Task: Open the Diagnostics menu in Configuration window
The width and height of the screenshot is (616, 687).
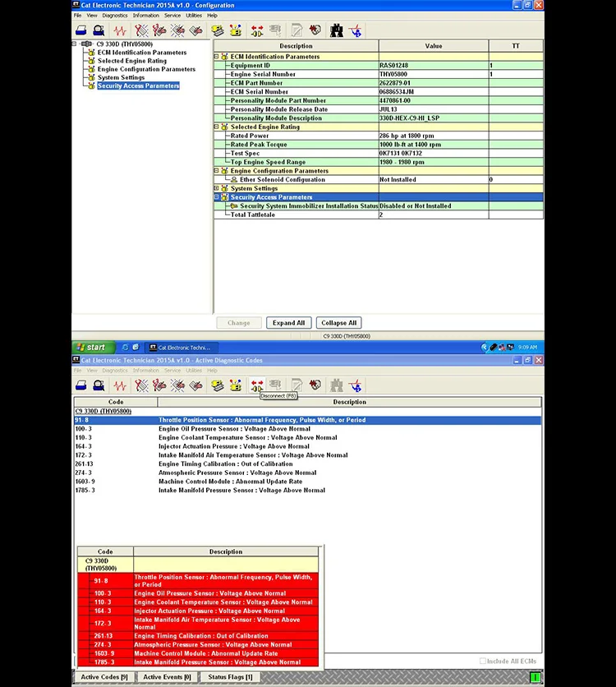Action: pos(115,16)
